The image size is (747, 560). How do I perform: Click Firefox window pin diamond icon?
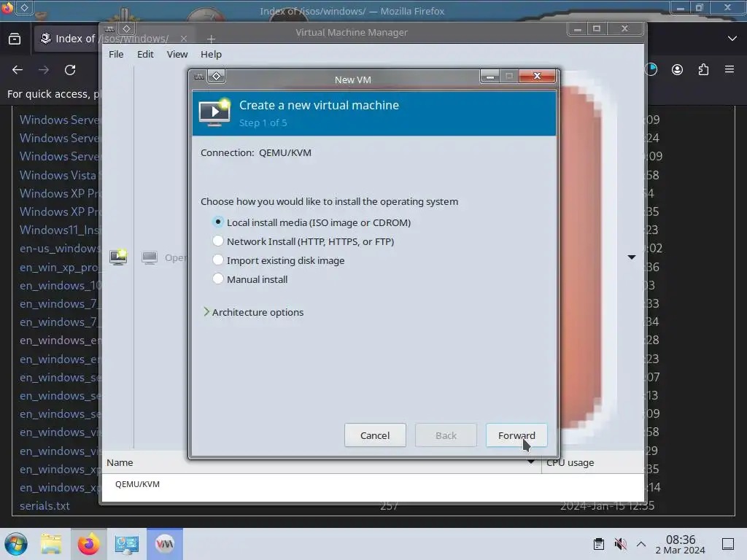coord(24,7)
